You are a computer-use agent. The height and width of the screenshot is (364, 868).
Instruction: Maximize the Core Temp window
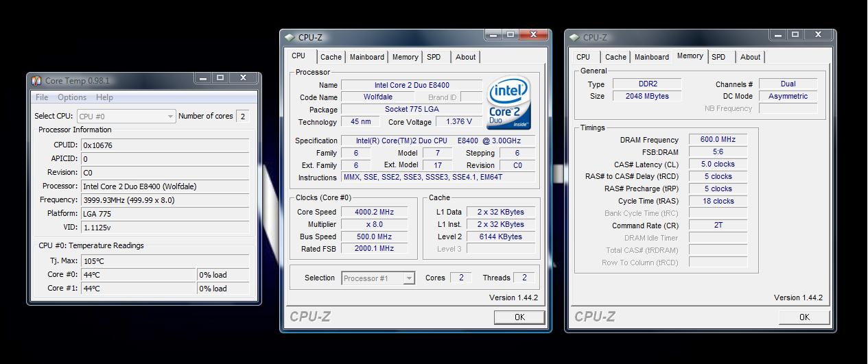coord(220,78)
